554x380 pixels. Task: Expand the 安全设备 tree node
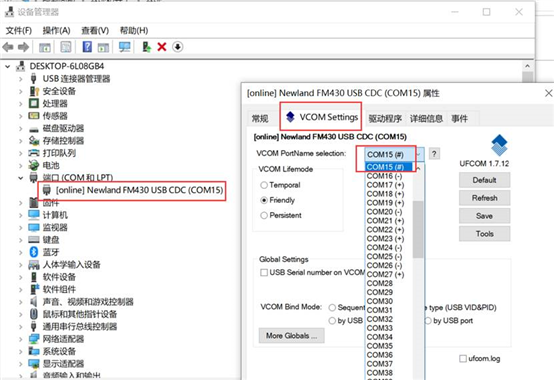point(20,91)
